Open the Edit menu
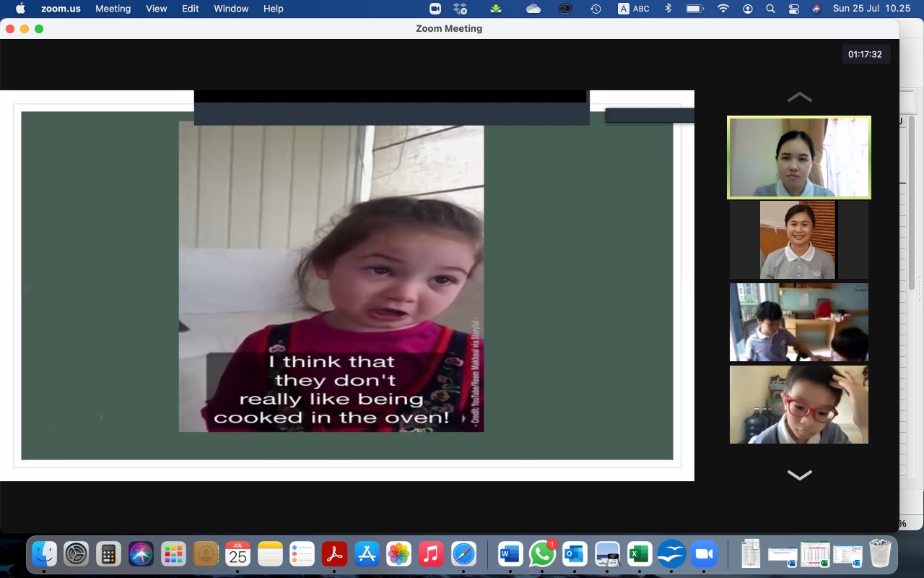The image size is (924, 578). 191,9
